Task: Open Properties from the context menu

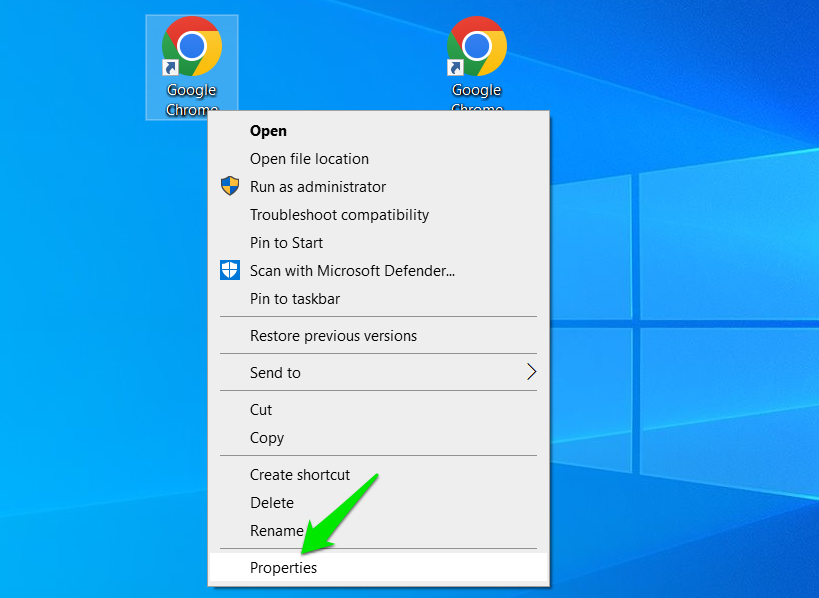Action: [x=283, y=567]
